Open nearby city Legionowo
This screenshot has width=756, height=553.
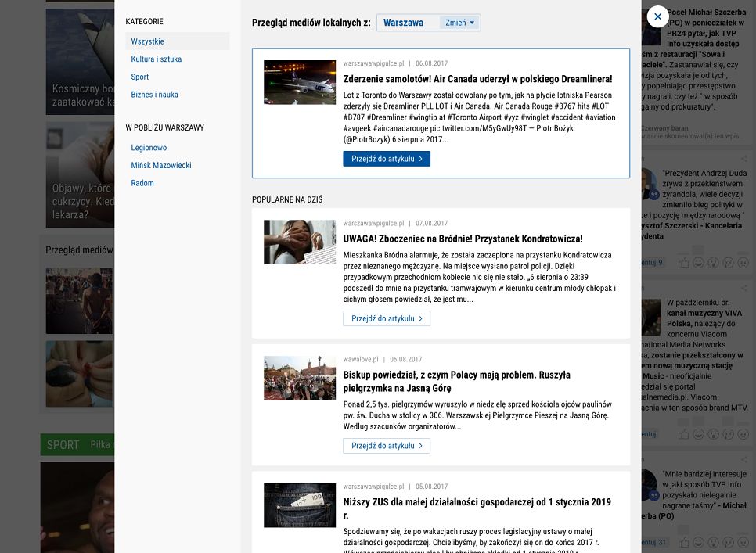[149, 148]
